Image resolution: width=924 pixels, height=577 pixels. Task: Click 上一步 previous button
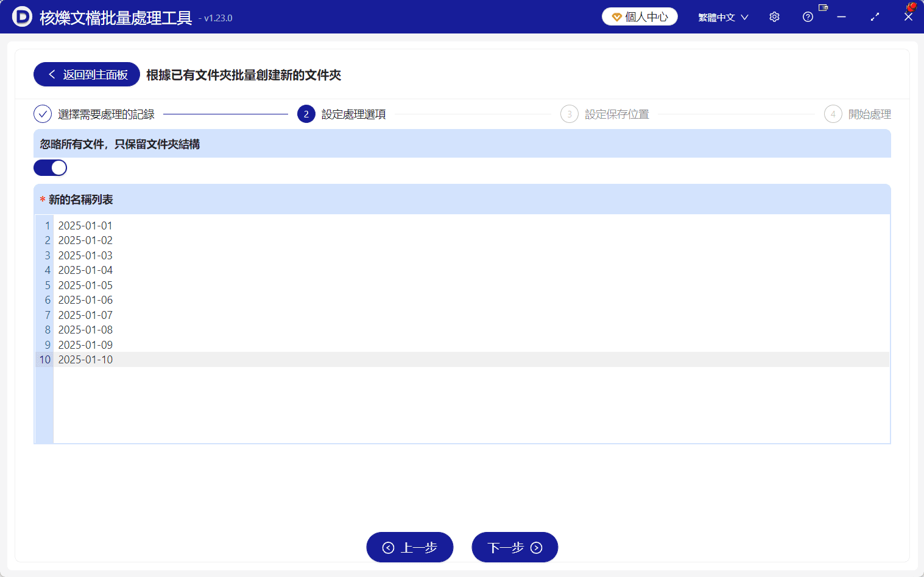point(410,547)
